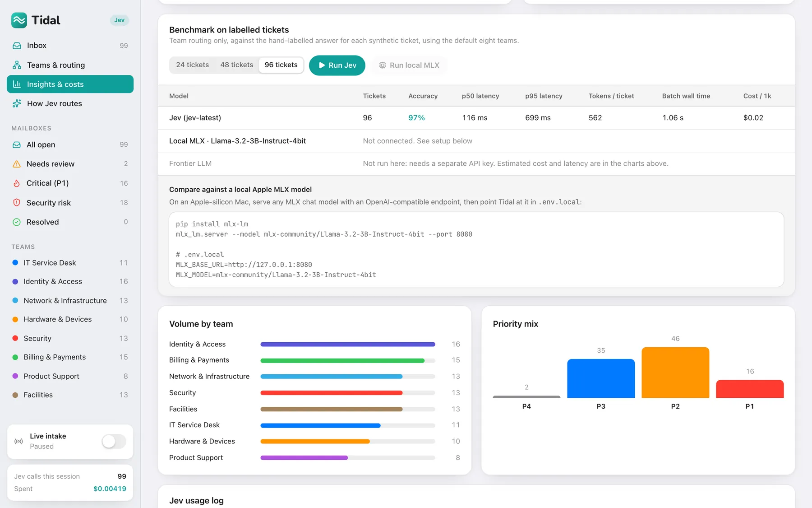Open the Product Support team in sidebar
Viewport: 812px width, 508px height.
point(70,376)
